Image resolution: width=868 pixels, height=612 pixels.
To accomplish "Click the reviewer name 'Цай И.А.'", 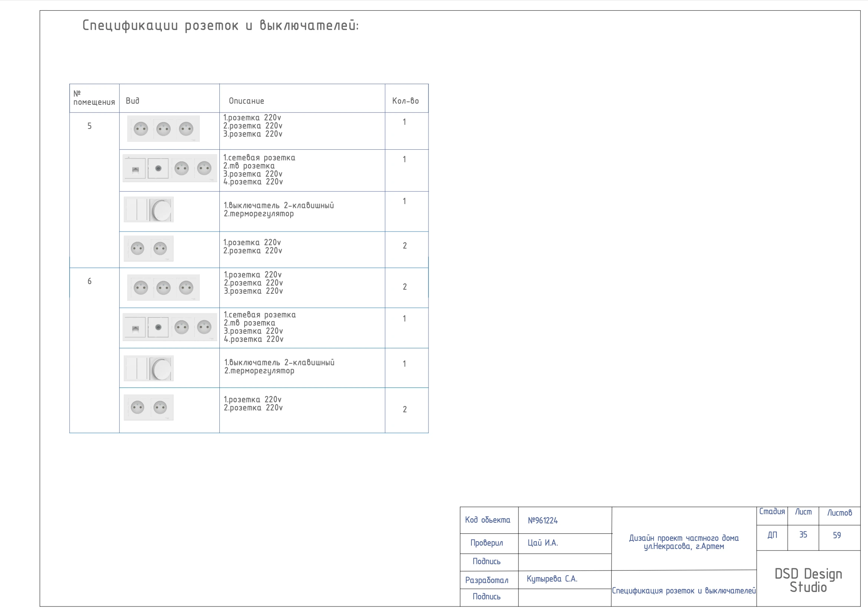I will [543, 543].
